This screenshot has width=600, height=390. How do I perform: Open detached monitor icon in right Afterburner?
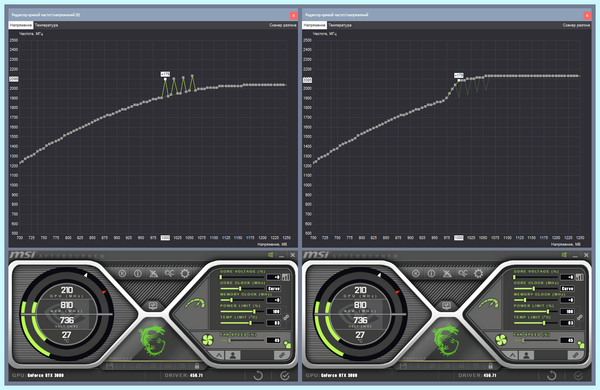(447, 305)
